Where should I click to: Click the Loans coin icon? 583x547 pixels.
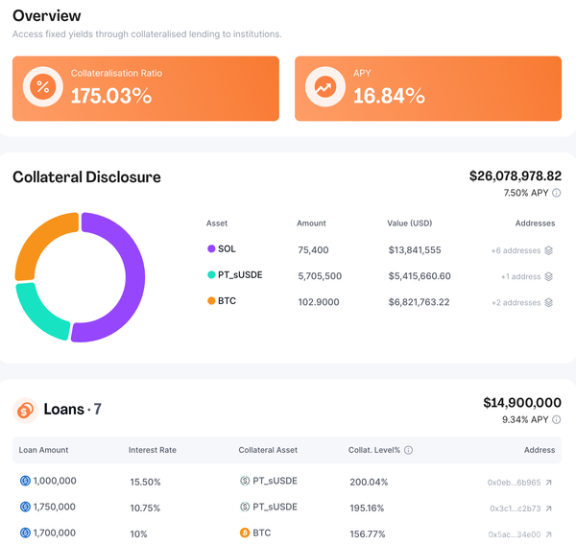click(x=25, y=410)
